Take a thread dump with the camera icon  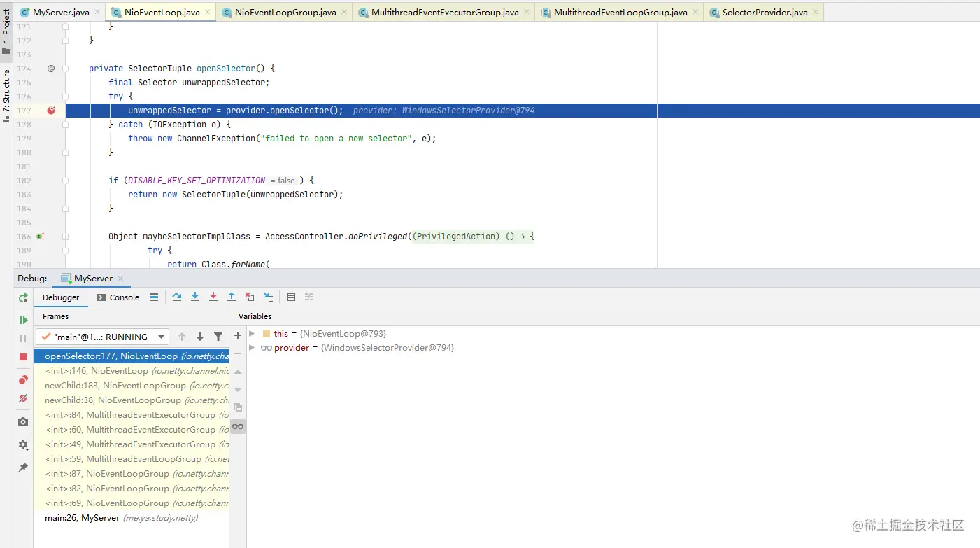[x=23, y=421]
